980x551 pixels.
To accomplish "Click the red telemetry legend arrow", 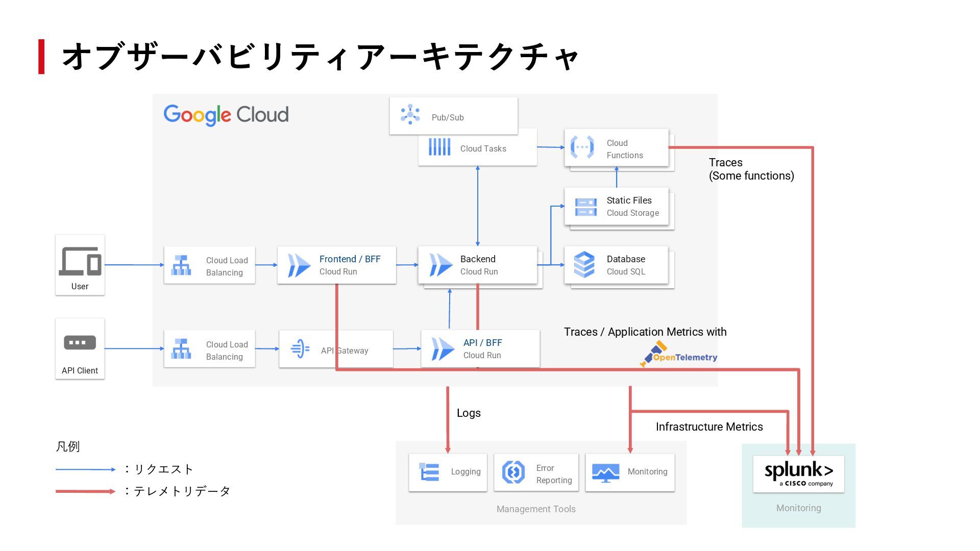I will [85, 491].
